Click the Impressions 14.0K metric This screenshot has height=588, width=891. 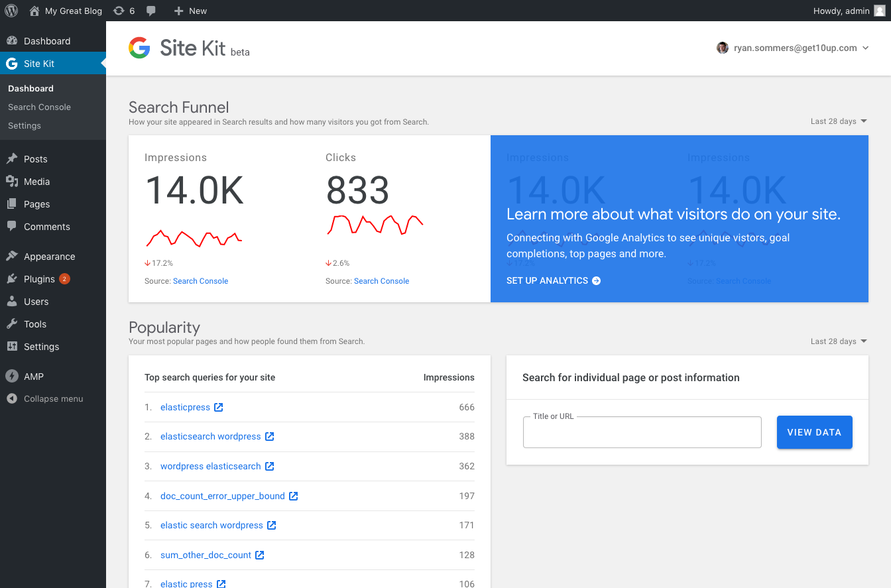tap(194, 190)
